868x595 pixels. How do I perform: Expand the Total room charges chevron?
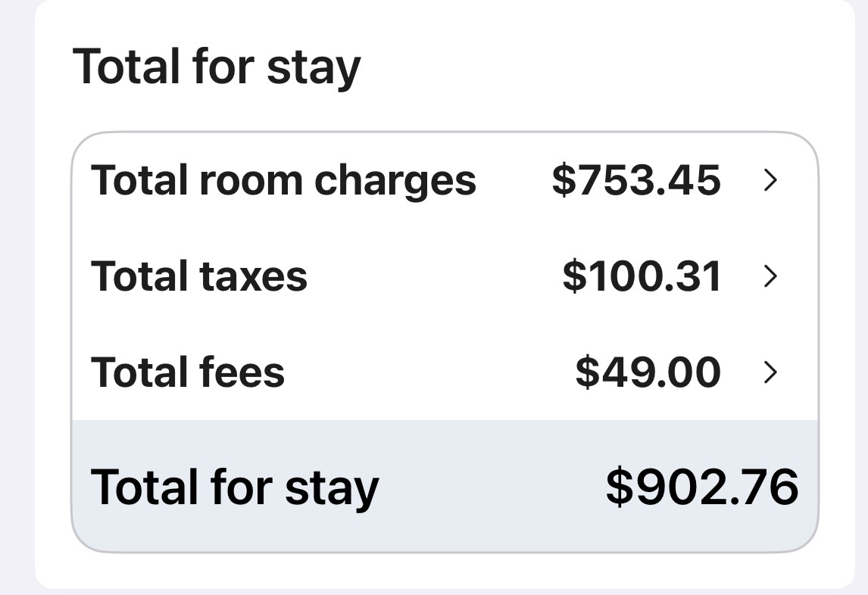coord(770,180)
